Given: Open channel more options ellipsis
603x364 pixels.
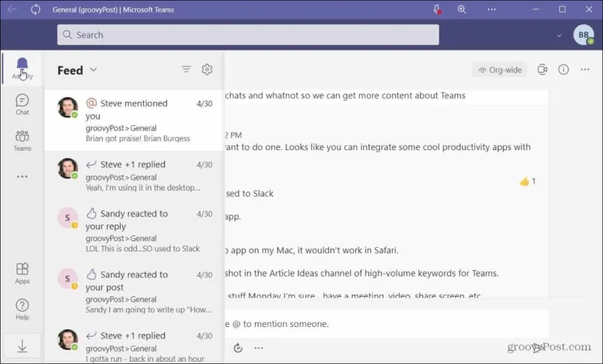Looking at the screenshot, I should tap(585, 69).
